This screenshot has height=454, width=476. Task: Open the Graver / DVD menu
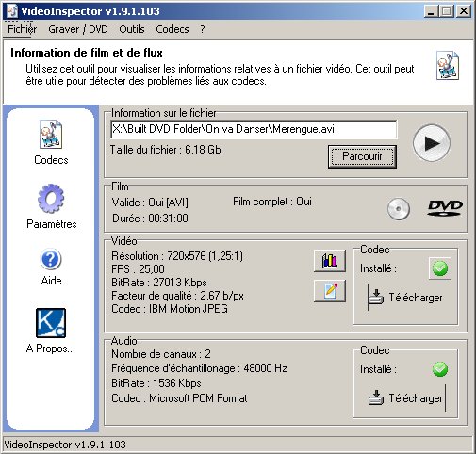78,29
